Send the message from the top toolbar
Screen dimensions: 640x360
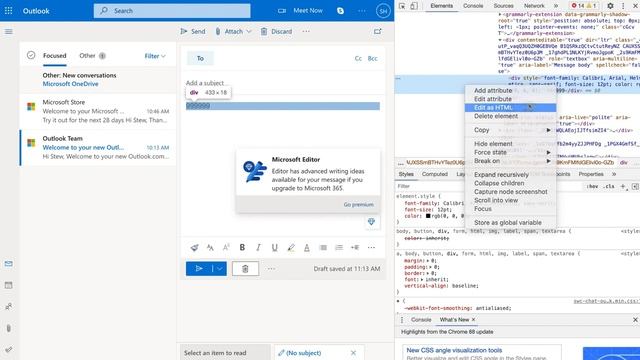[x=193, y=31]
